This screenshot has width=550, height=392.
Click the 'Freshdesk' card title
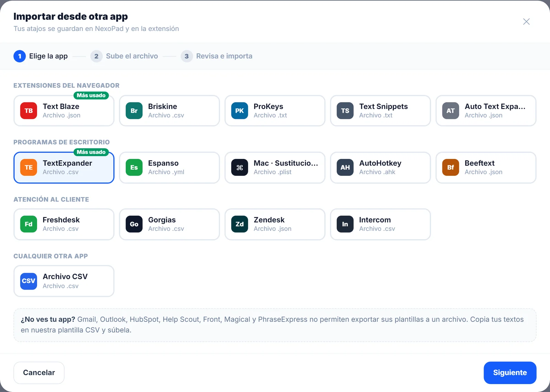(61, 220)
